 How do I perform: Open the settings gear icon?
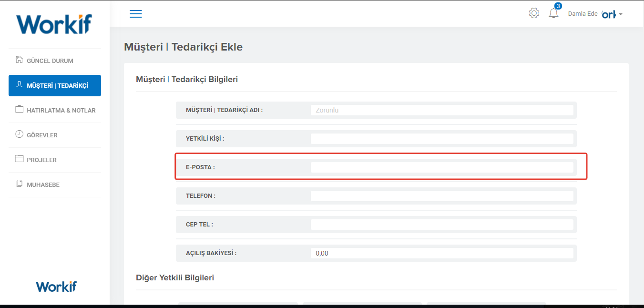pos(534,13)
